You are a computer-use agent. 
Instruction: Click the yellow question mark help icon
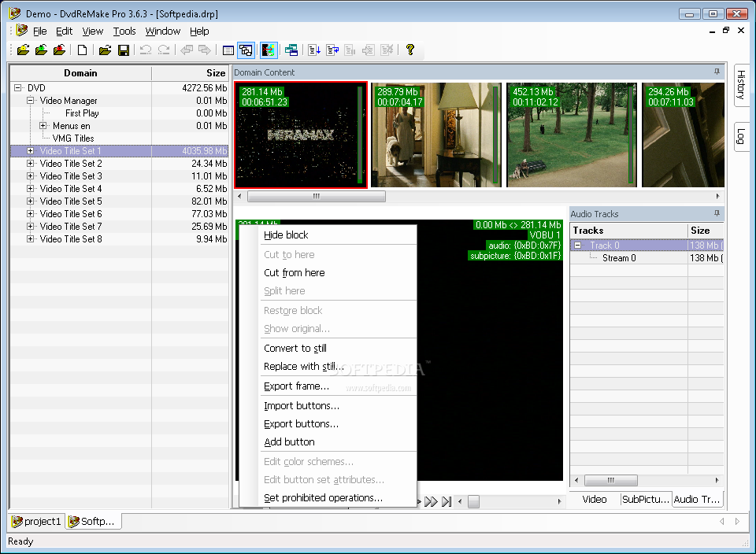pos(409,50)
